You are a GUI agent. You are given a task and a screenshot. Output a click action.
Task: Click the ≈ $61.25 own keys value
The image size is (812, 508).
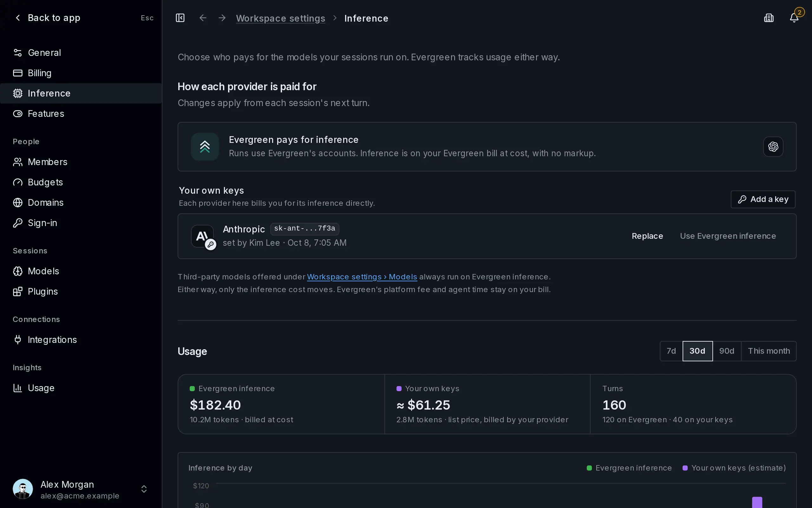click(x=423, y=405)
